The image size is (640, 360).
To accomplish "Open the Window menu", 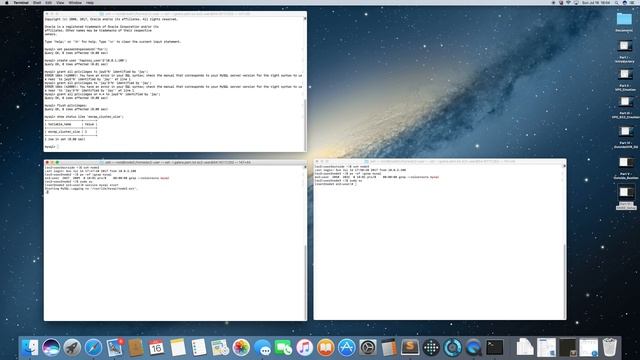I will (75, 2).
